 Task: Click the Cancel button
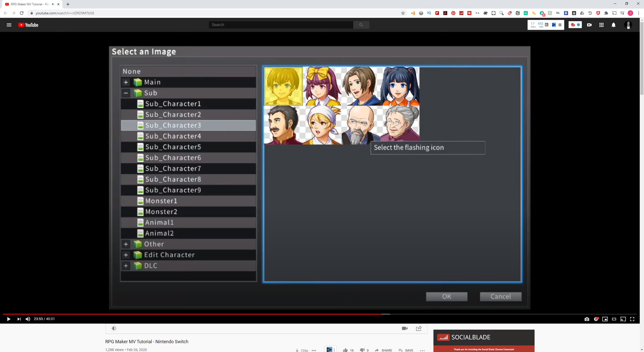[501, 297]
